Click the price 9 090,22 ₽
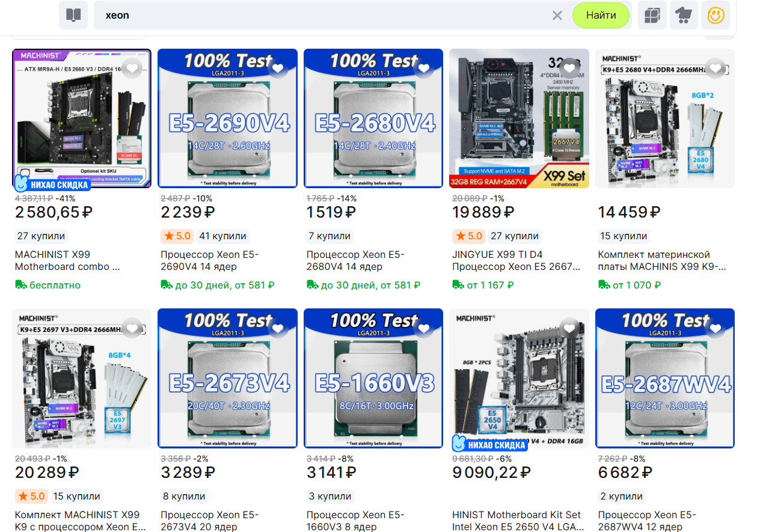The height and width of the screenshot is (532, 760). 491,472
